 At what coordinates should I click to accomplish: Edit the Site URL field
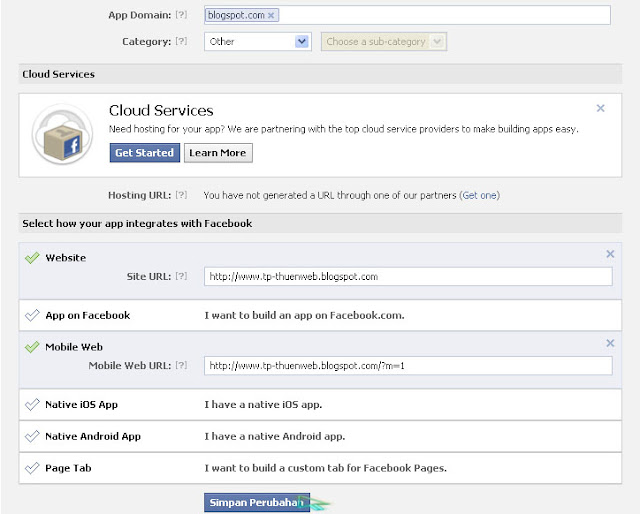[408, 276]
